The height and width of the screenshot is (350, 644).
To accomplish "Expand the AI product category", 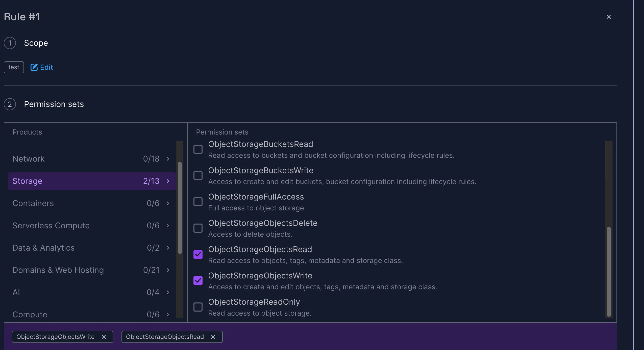I will (167, 292).
